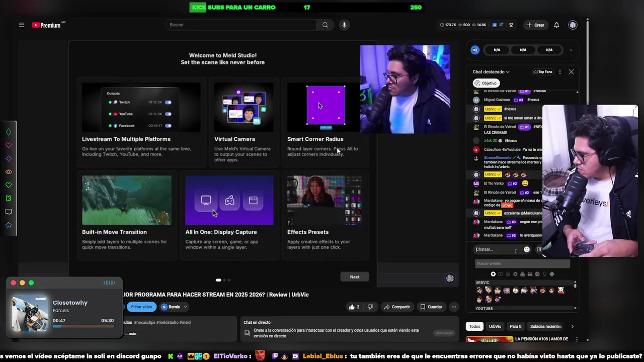The width and height of the screenshot is (644, 362).
Task: Show more filter chips arrow
Action: (572, 326)
